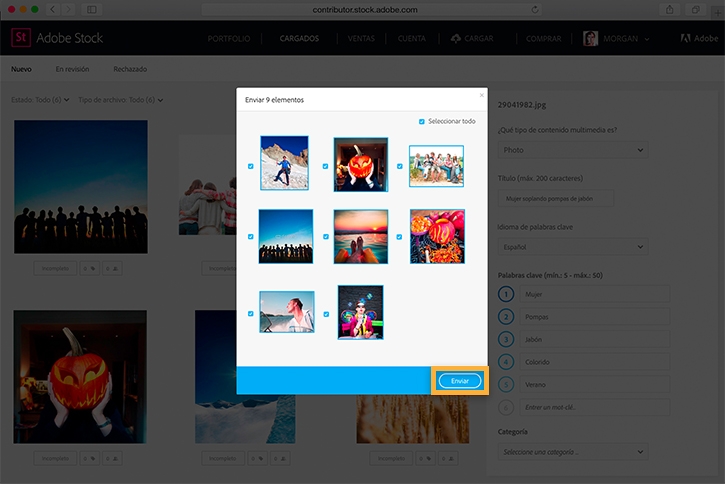The image size is (725, 484).
Task: Uncheck the group on bench photo checkbox
Action: [x=400, y=166]
